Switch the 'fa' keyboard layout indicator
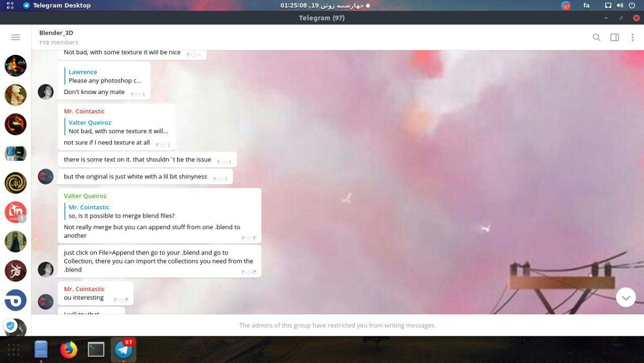644x363 pixels. [x=586, y=6]
